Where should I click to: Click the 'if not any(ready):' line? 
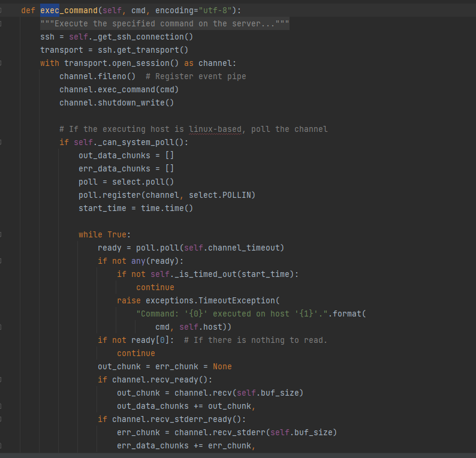[x=140, y=261]
